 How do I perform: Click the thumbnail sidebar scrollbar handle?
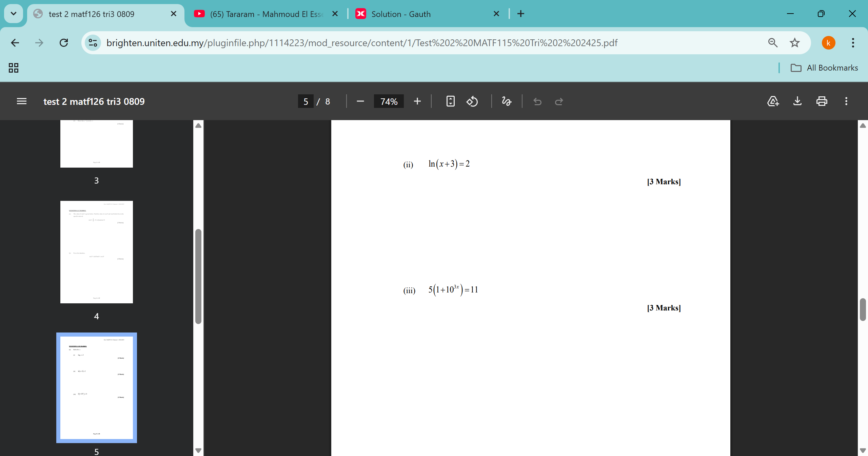(x=198, y=277)
